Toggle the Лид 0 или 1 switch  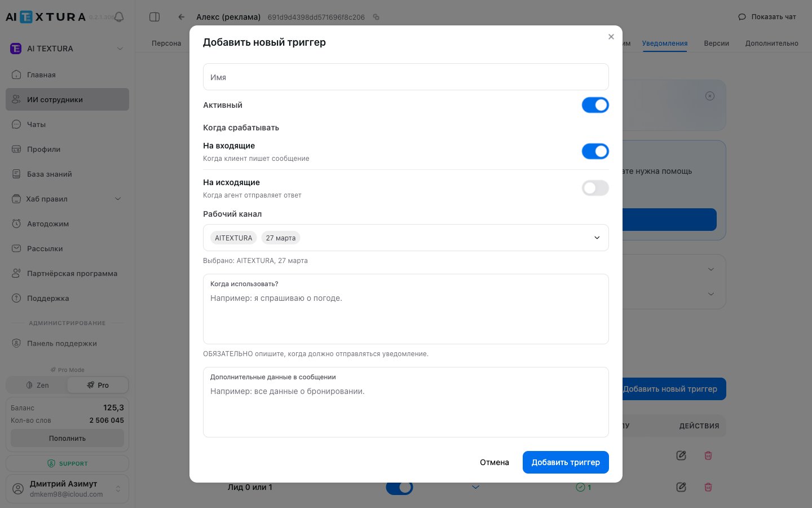[x=399, y=487]
